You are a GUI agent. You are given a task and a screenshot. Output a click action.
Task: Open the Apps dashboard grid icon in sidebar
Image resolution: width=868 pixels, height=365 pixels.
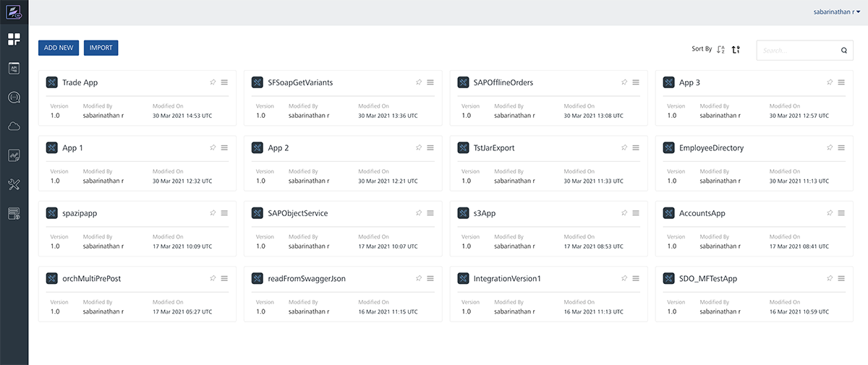coord(14,39)
